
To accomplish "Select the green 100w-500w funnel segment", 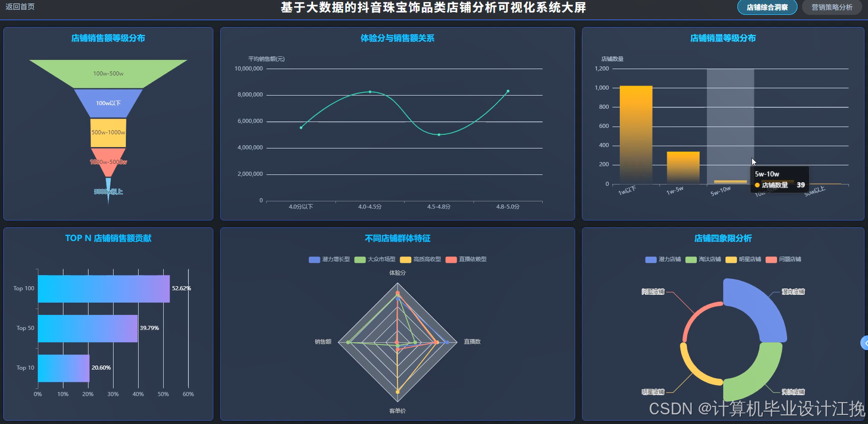I will (108, 73).
